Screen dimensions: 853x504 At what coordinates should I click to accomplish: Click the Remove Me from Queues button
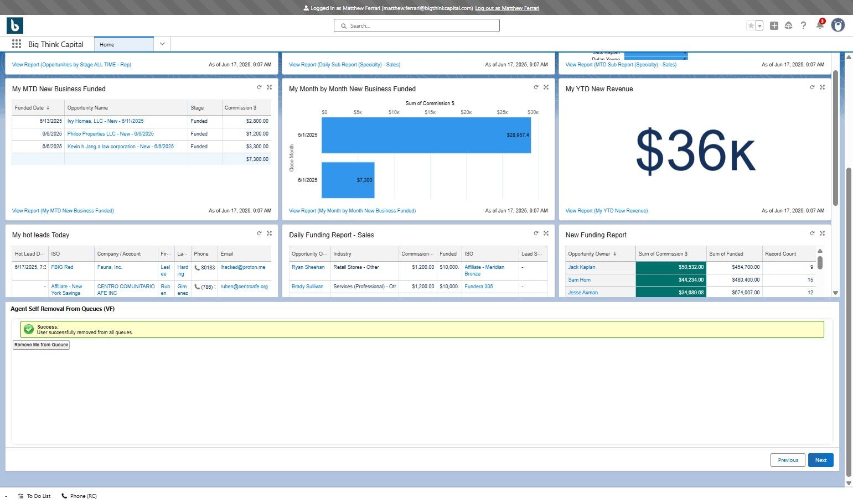click(x=42, y=345)
